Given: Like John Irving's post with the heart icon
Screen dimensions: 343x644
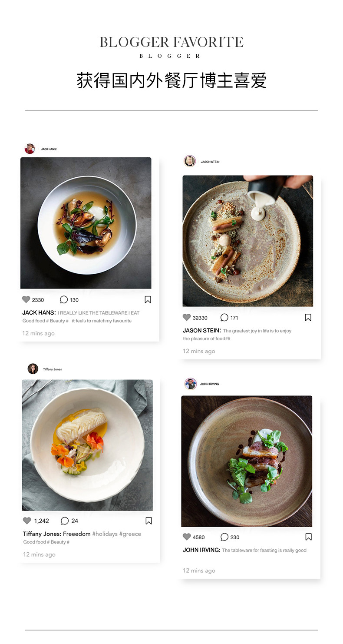Looking at the screenshot, I should pos(187,537).
